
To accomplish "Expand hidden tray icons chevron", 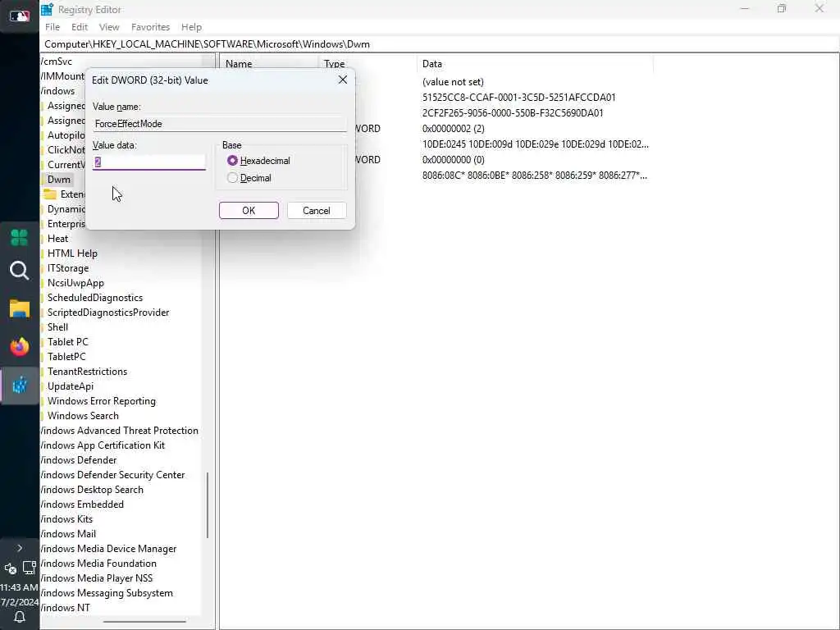I will (x=20, y=548).
